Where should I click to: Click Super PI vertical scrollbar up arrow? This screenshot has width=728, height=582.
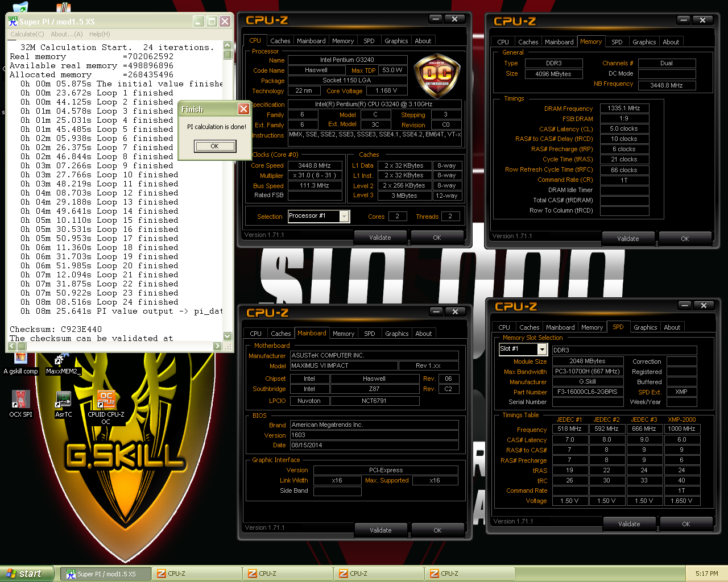click(x=227, y=45)
